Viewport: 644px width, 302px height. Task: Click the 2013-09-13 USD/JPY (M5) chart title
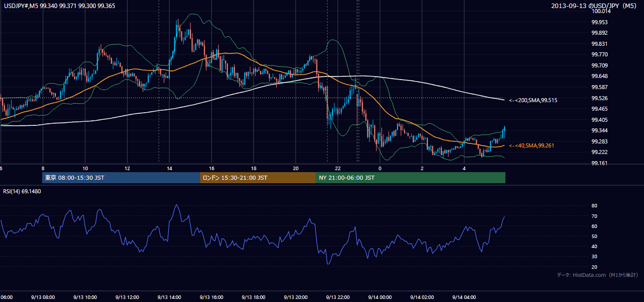(x=595, y=6)
